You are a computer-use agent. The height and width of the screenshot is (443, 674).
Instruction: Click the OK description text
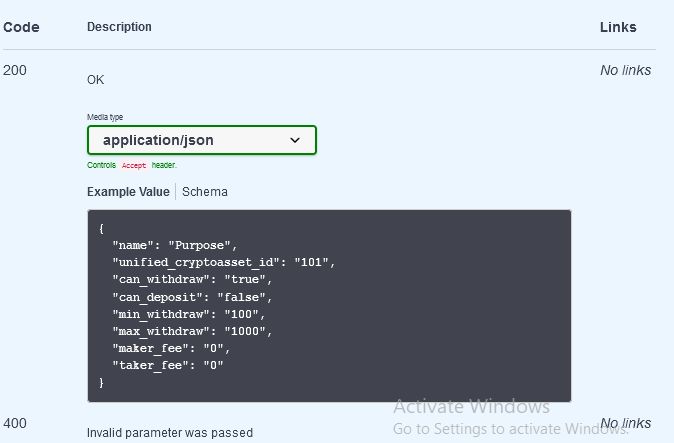tap(95, 80)
